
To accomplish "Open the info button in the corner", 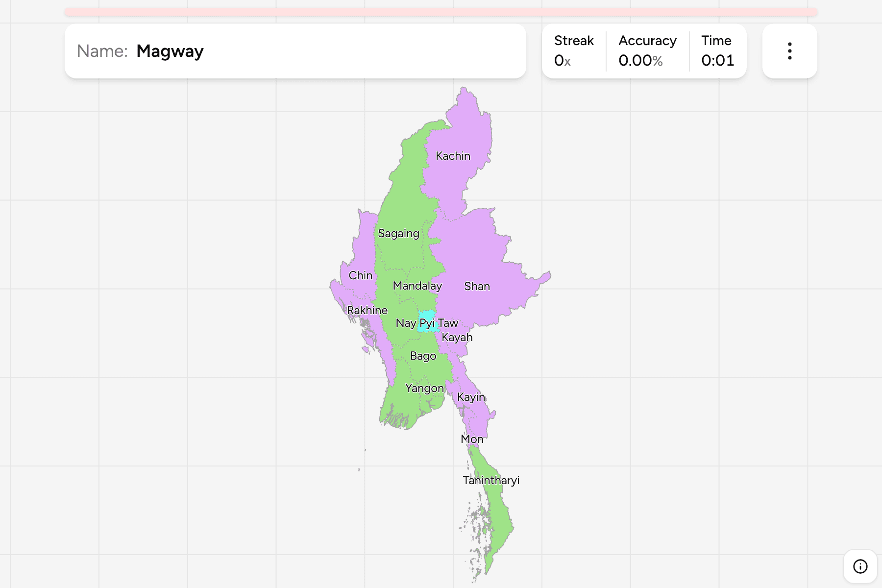I will [860, 566].
